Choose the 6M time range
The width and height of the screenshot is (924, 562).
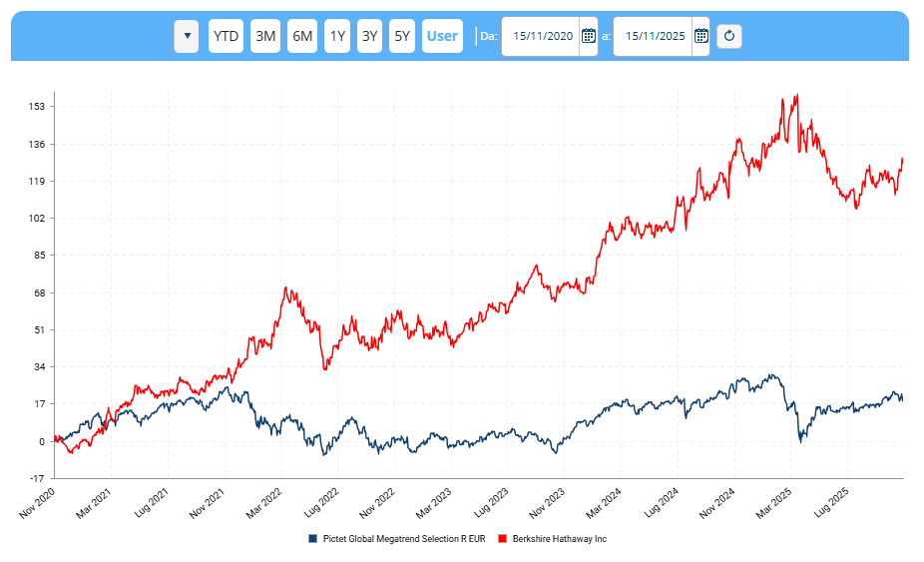[x=302, y=36]
